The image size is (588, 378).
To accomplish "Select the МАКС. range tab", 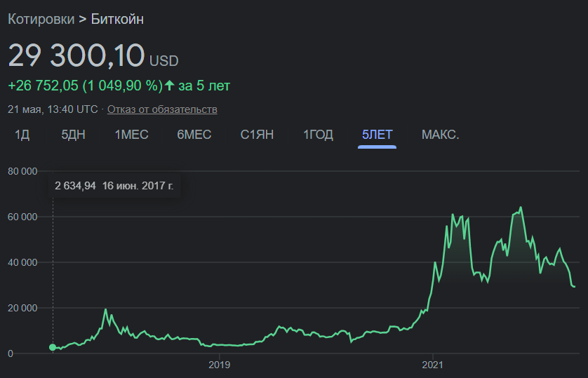I will [440, 135].
